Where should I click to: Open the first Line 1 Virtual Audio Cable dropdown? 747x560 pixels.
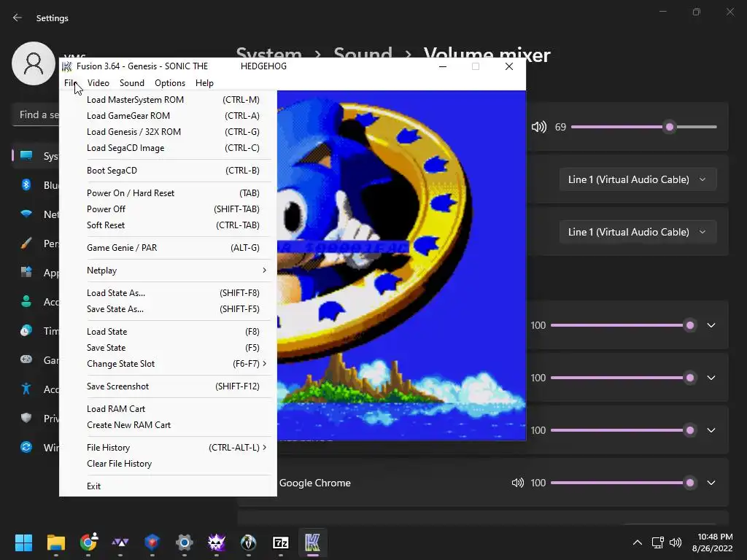(x=638, y=179)
